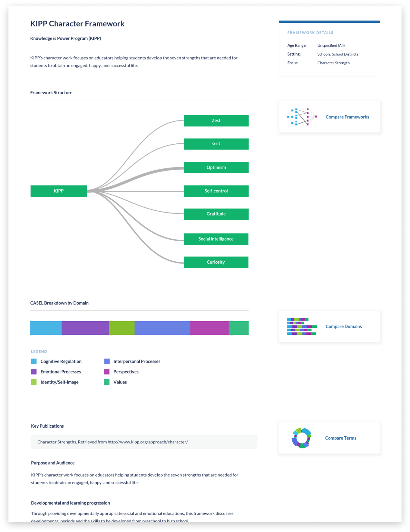Viewport: 410px width, 532px height.
Task: Click the Identity/Self-image legend label
Action: coord(60,382)
